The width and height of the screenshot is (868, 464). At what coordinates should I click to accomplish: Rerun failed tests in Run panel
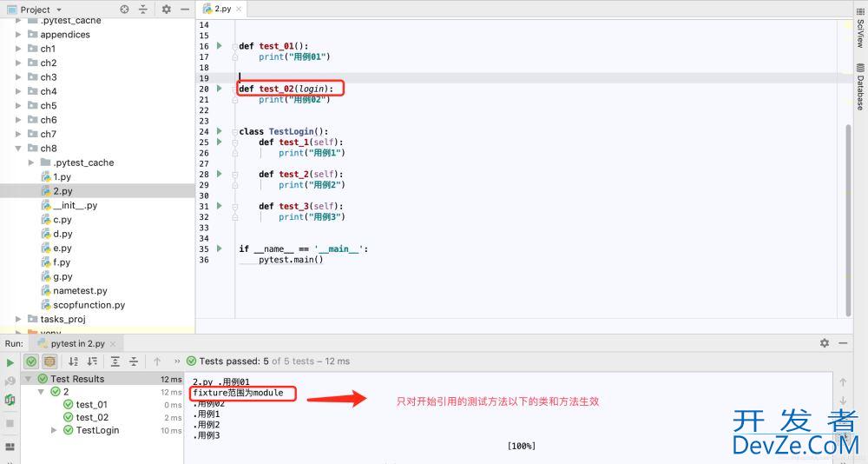(x=10, y=381)
